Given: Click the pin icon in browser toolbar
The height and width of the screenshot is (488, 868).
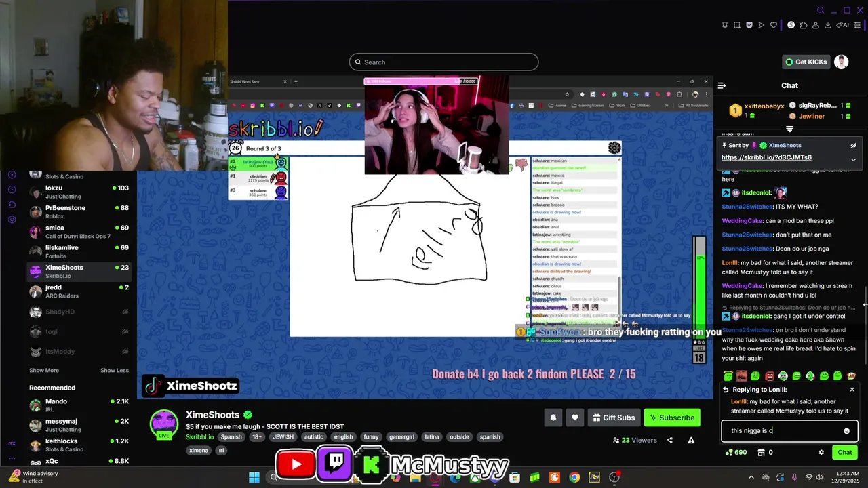Looking at the screenshot, I should coord(725,25).
